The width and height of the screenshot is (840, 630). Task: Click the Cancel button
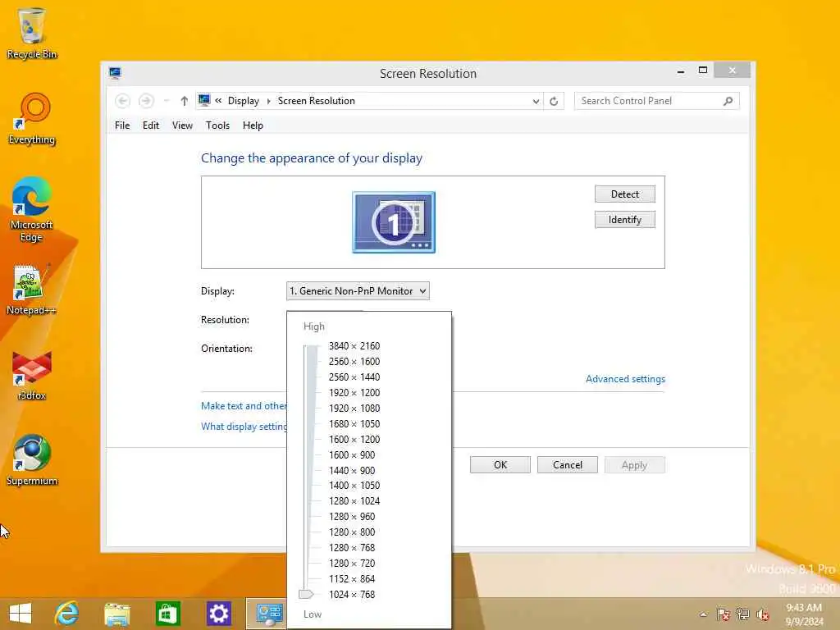(x=568, y=465)
